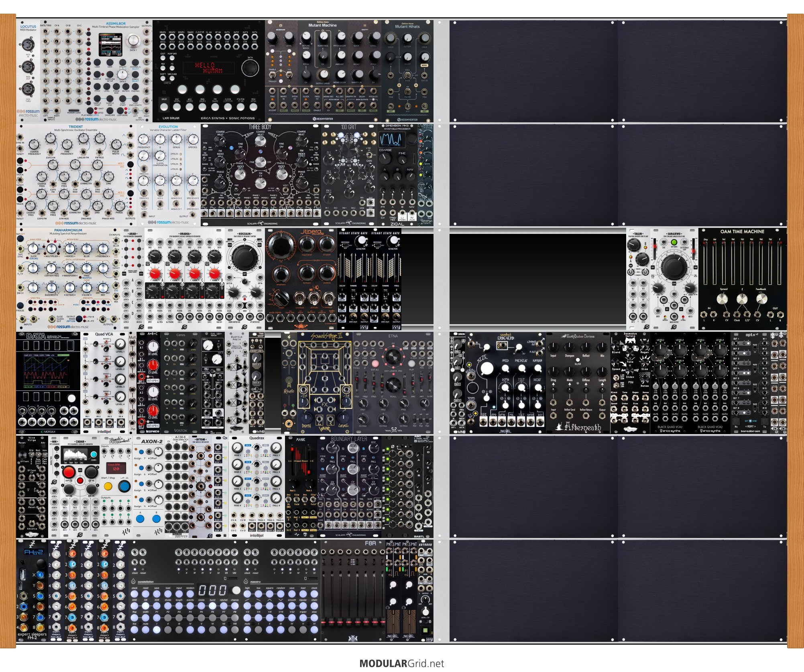Click the Boundary Layer module
The height and width of the screenshot is (672, 804).
[x=349, y=487]
